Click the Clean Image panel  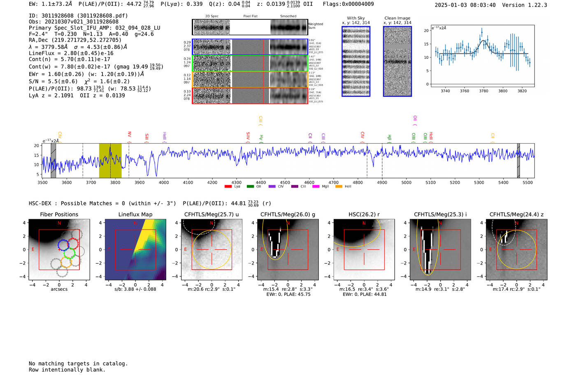397,61
